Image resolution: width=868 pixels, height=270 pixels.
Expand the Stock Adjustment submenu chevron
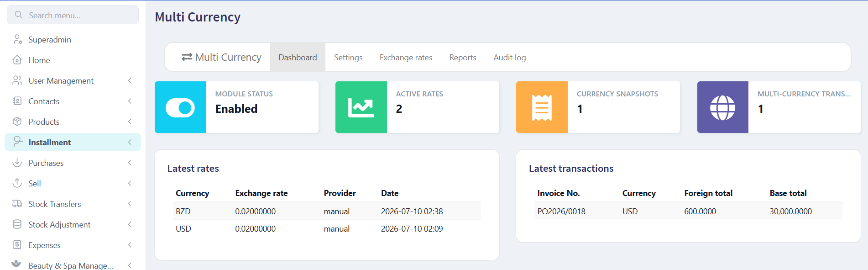coord(130,224)
